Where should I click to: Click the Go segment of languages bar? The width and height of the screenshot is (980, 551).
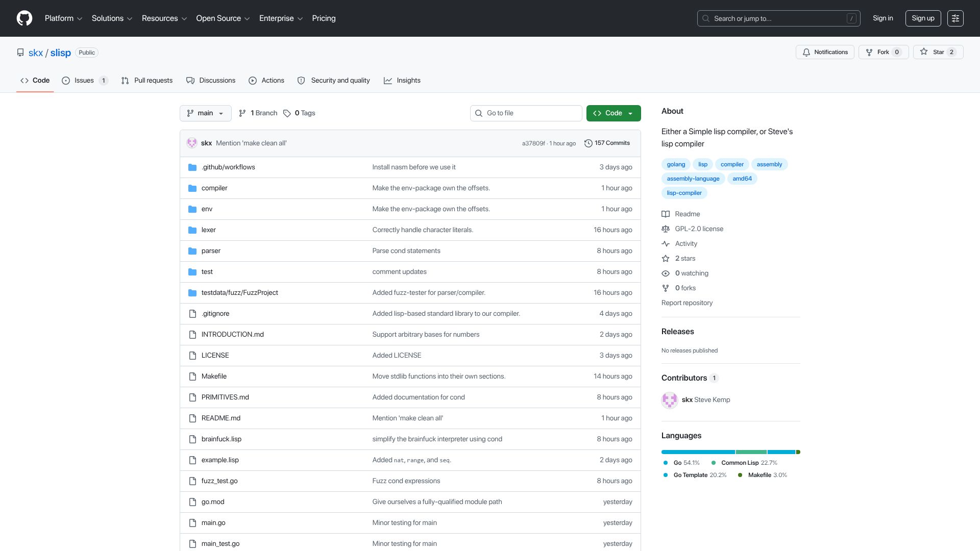698,452
